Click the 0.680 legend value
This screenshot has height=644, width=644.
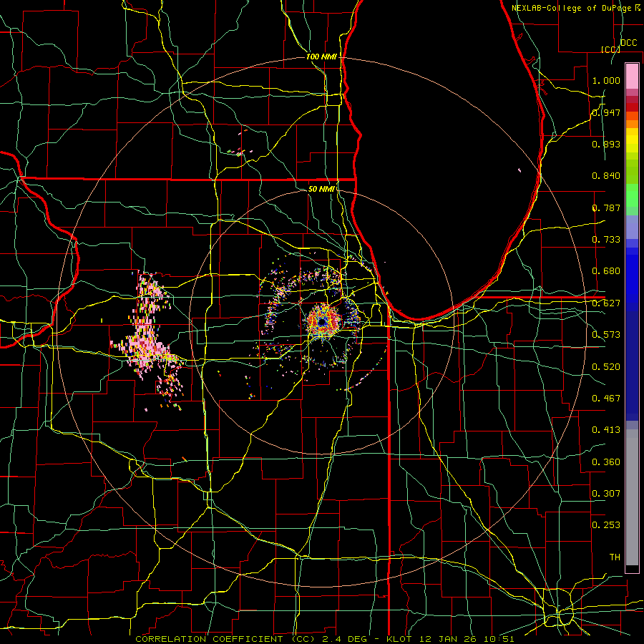click(x=606, y=271)
